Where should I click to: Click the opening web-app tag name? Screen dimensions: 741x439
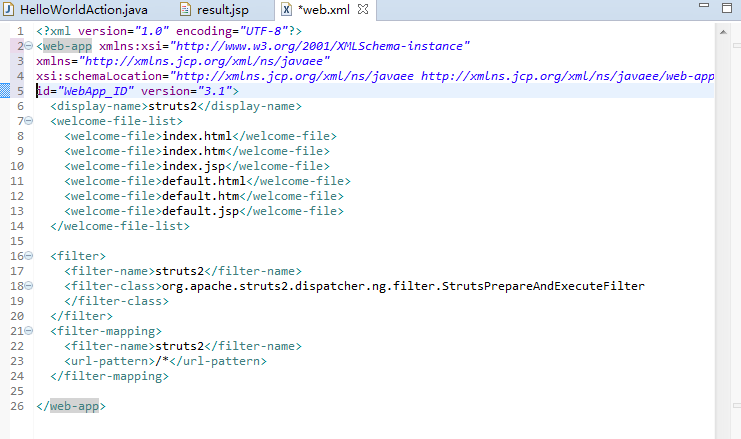pyautogui.click(x=67, y=46)
